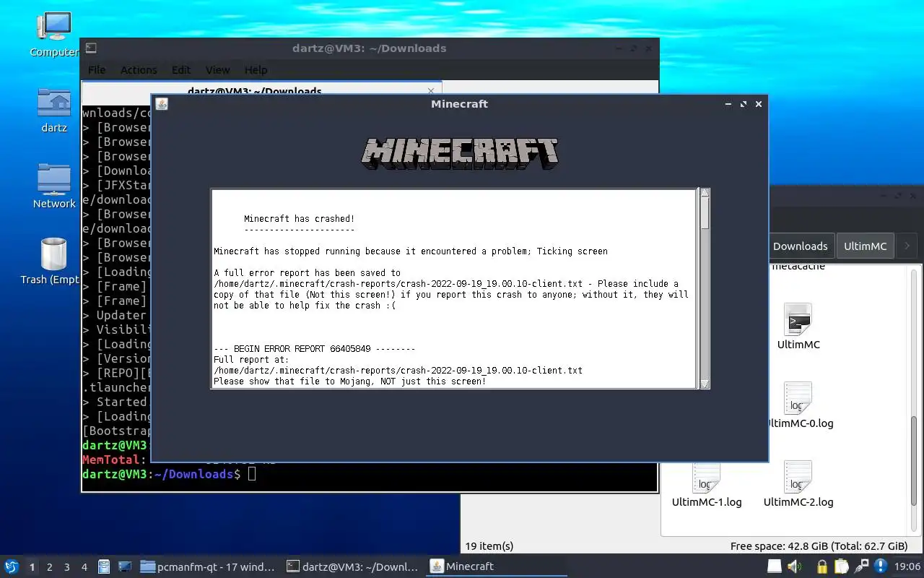Click down arrow of crash report scrollbar
Viewport: 924px width, 578px height.
point(705,384)
